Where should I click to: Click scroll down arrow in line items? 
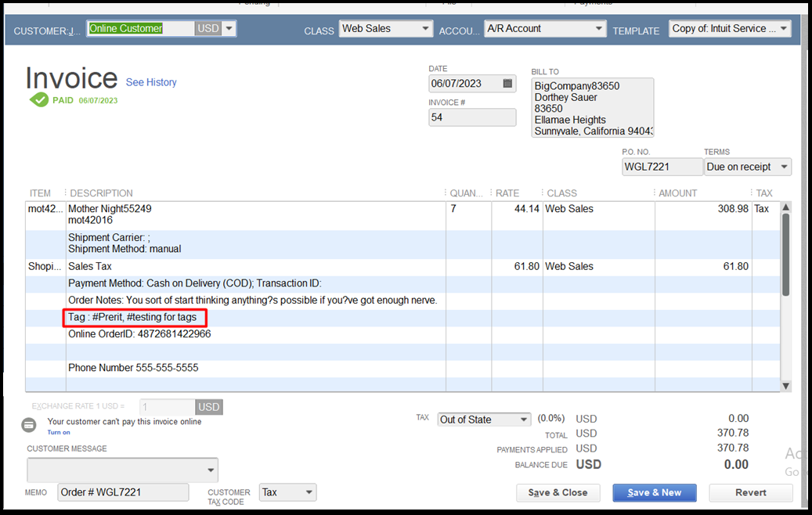785,386
